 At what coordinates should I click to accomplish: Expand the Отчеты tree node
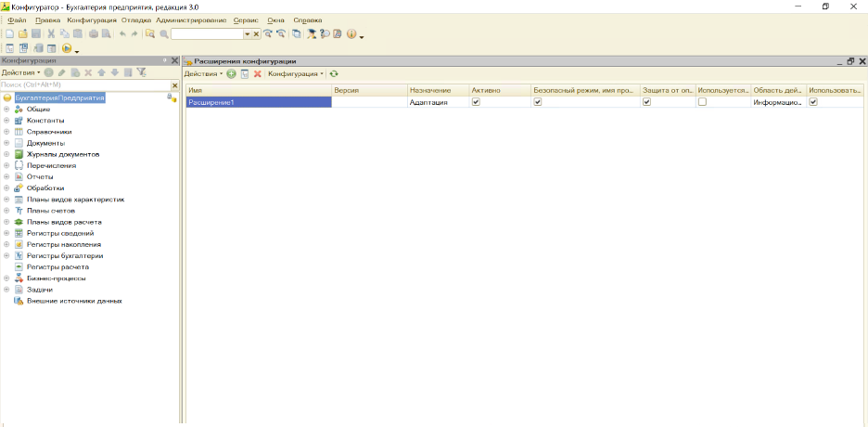(x=6, y=176)
